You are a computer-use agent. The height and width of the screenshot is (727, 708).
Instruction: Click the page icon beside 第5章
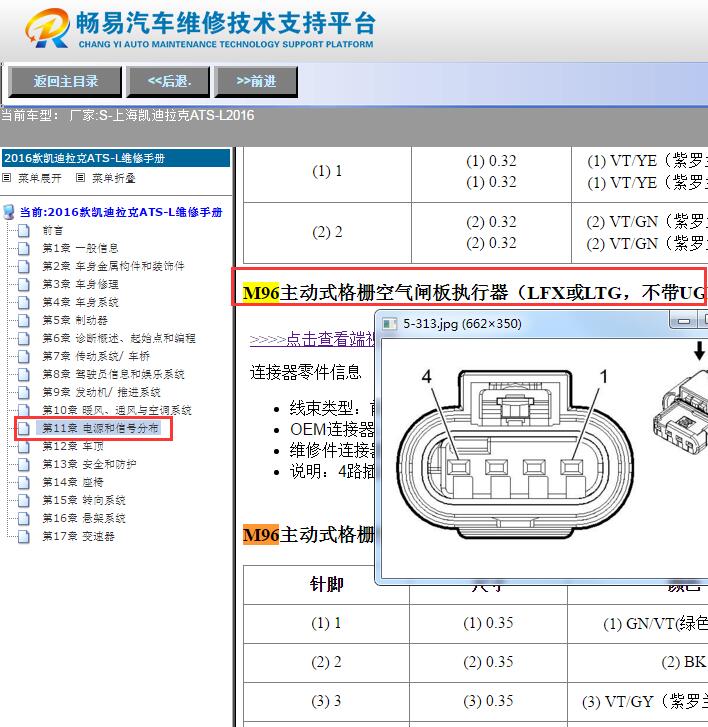point(24,320)
